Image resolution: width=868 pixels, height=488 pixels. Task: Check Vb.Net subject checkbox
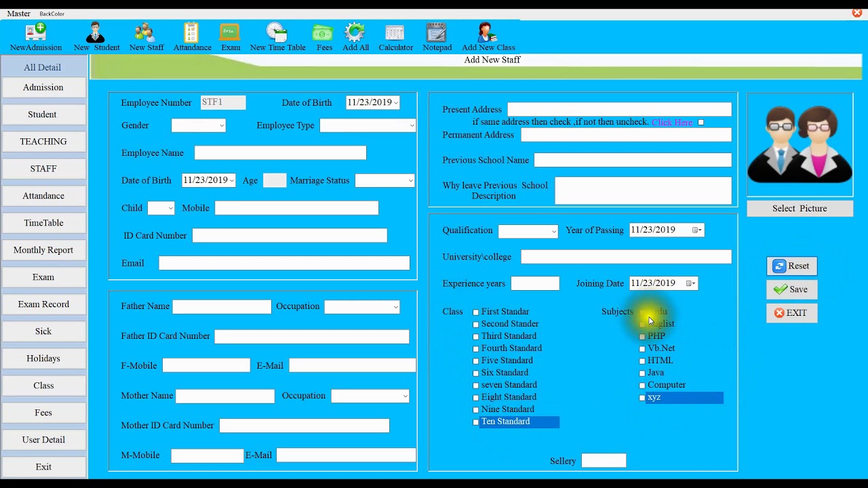pos(642,349)
